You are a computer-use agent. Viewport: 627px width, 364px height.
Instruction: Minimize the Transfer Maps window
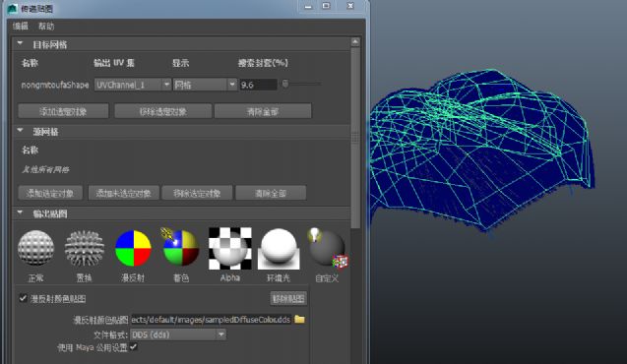(308, 6)
